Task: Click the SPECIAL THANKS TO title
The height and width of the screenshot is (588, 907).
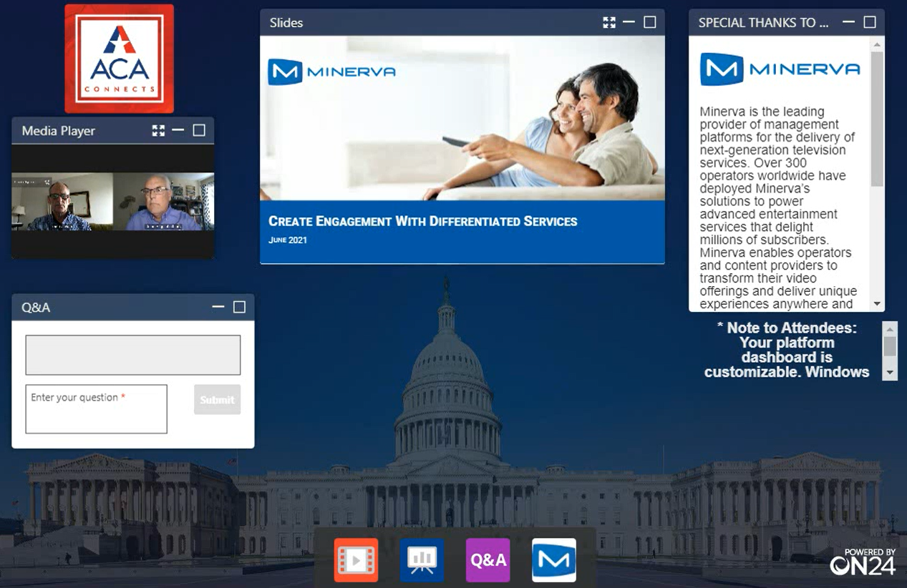Action: tap(763, 23)
